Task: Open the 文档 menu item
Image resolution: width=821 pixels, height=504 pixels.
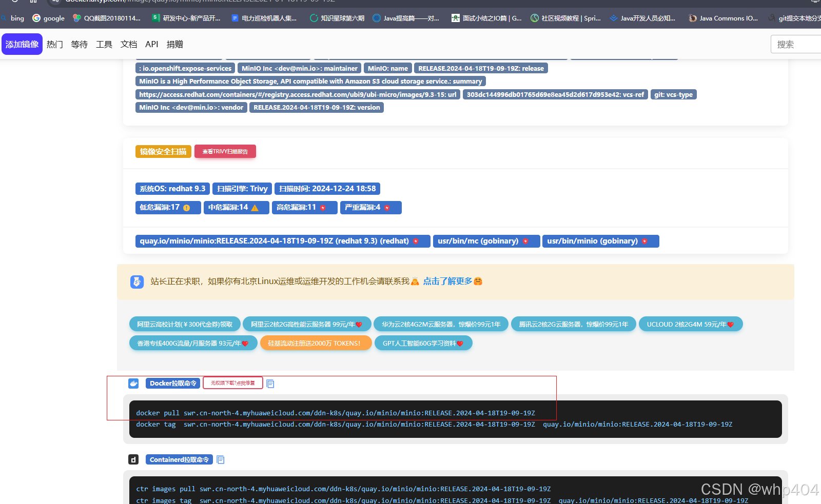Action: pos(129,44)
